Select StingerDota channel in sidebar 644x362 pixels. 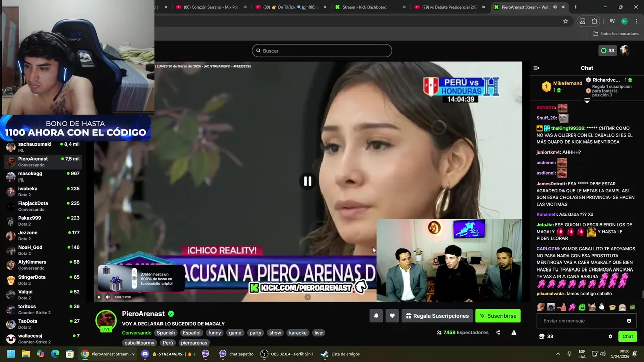point(43,280)
